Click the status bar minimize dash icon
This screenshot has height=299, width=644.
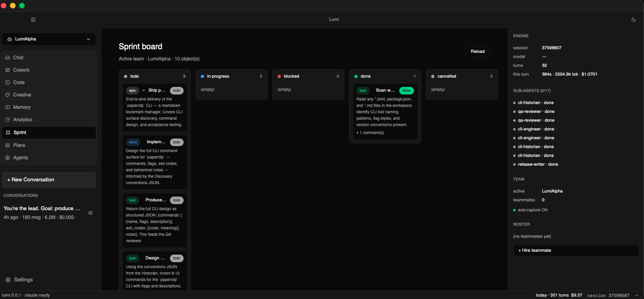[636, 295]
